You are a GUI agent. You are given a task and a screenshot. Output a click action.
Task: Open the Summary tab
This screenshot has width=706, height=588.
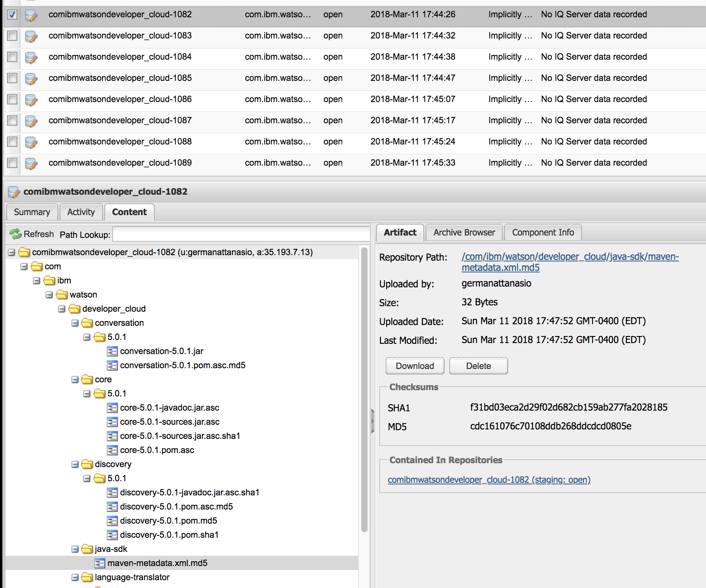click(32, 212)
